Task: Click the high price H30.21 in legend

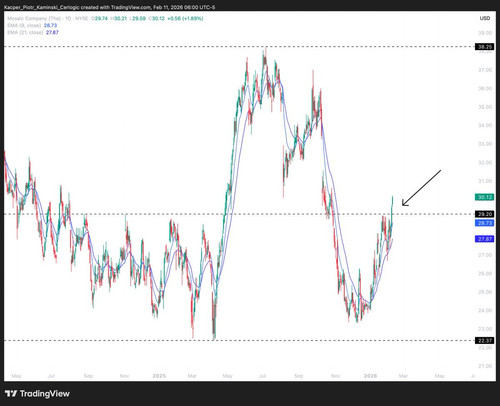Action: [119, 18]
